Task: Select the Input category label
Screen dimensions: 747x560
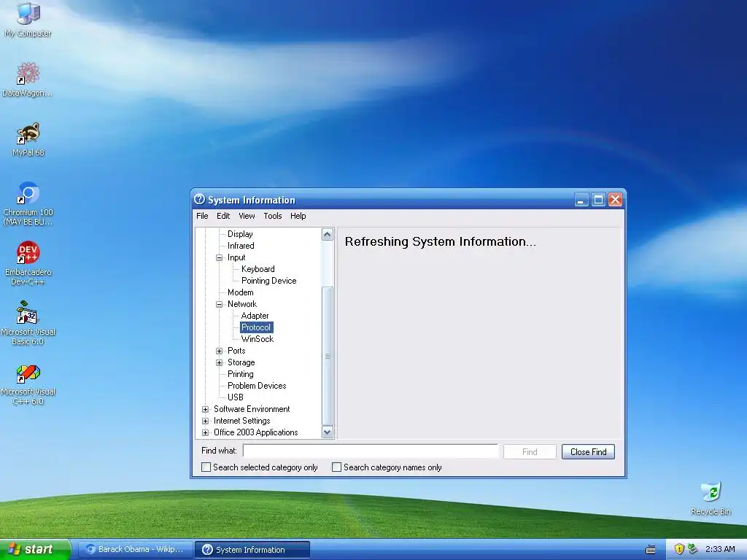Action: coord(236,257)
